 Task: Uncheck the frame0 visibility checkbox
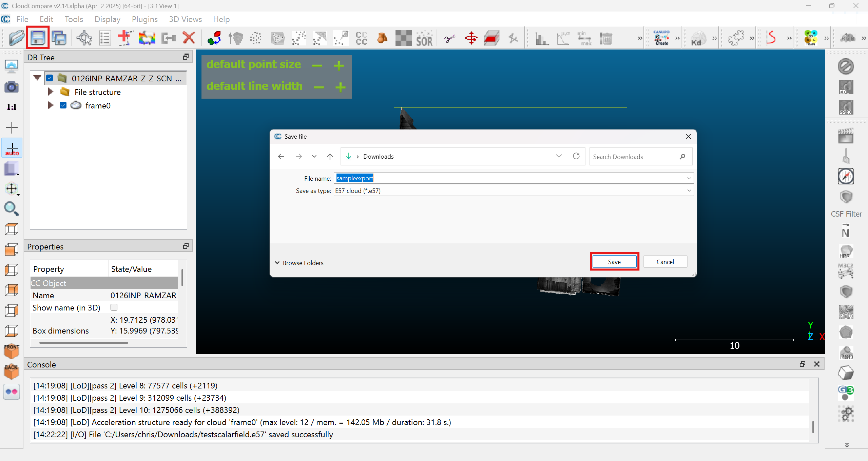[x=63, y=105]
